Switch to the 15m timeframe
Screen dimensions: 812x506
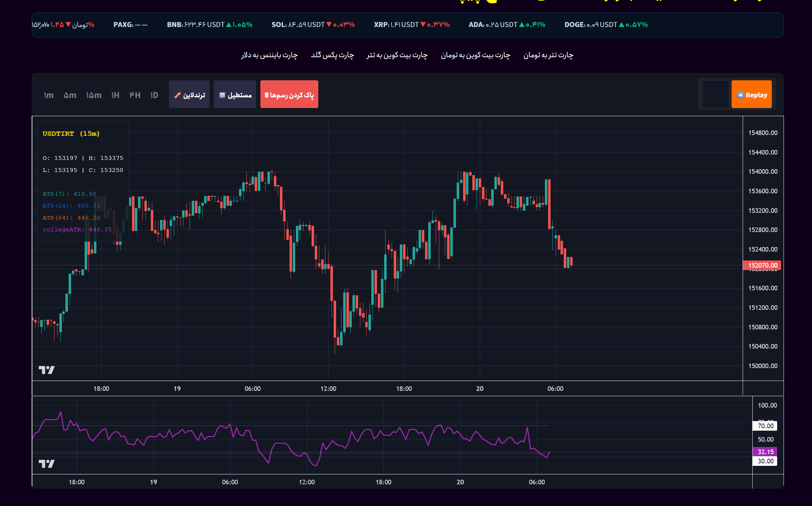94,95
